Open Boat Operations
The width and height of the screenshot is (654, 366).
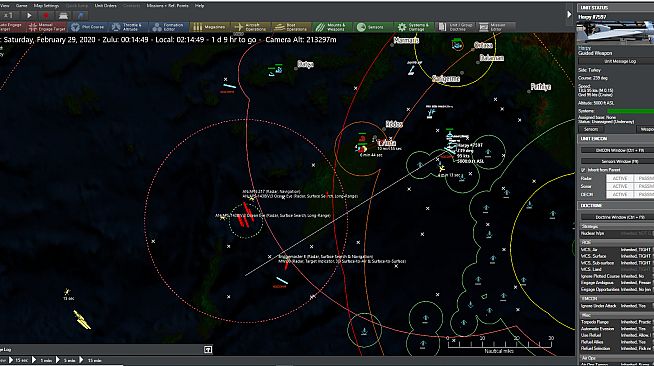pyautogui.click(x=291, y=27)
